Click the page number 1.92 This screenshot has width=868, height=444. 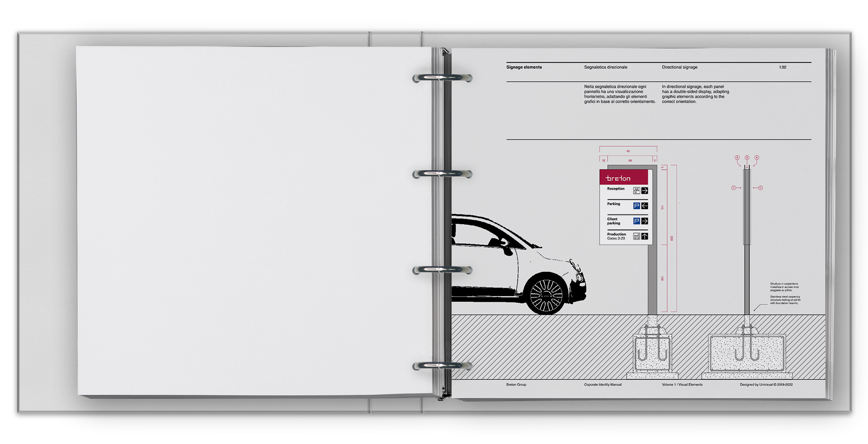pyautogui.click(x=783, y=67)
